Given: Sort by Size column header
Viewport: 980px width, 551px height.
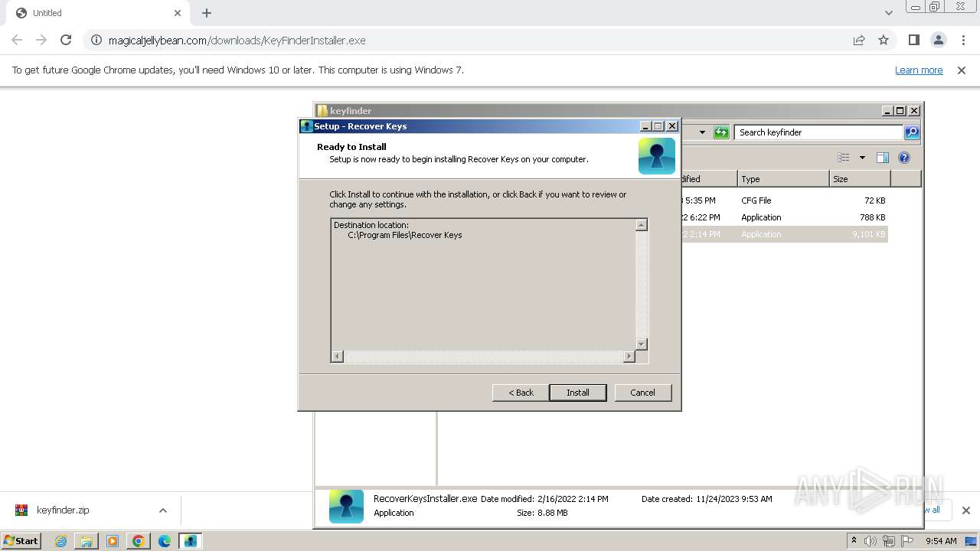Looking at the screenshot, I should pos(860,179).
